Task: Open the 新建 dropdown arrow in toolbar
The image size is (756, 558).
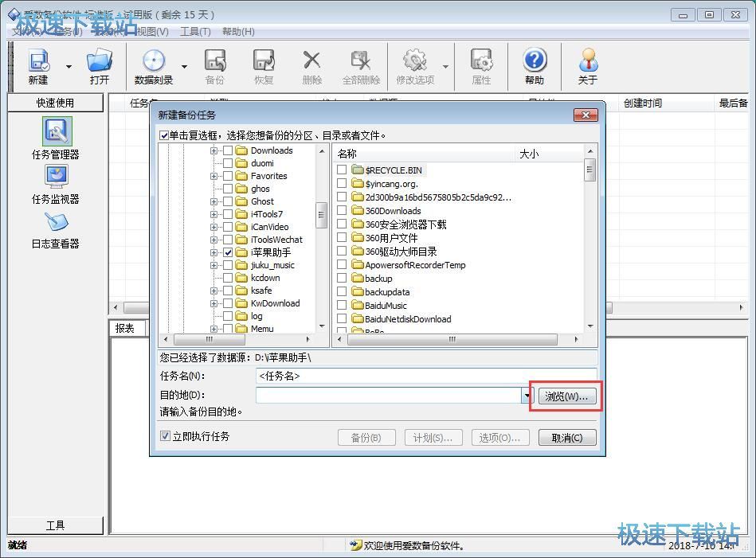Action: point(69,67)
